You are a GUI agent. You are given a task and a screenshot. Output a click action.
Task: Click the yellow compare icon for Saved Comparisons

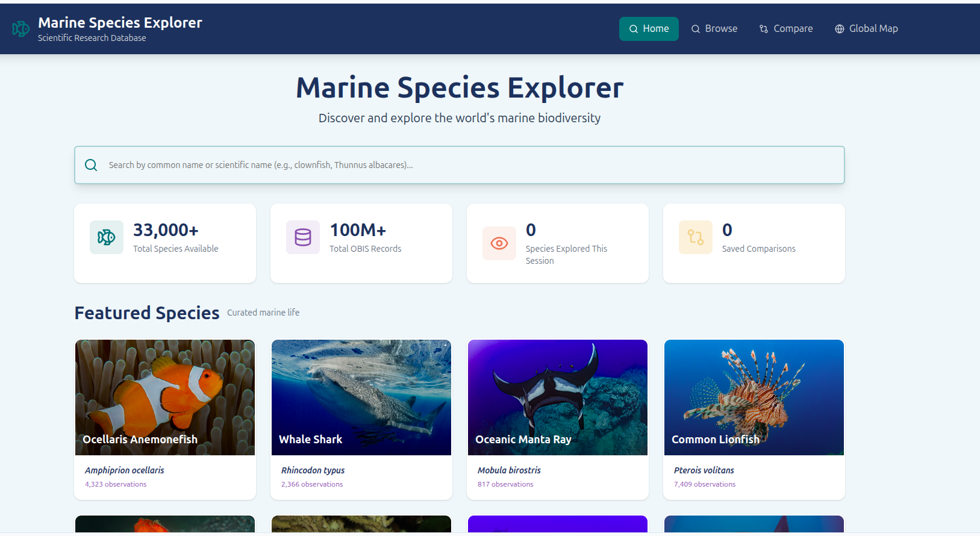[x=696, y=237]
